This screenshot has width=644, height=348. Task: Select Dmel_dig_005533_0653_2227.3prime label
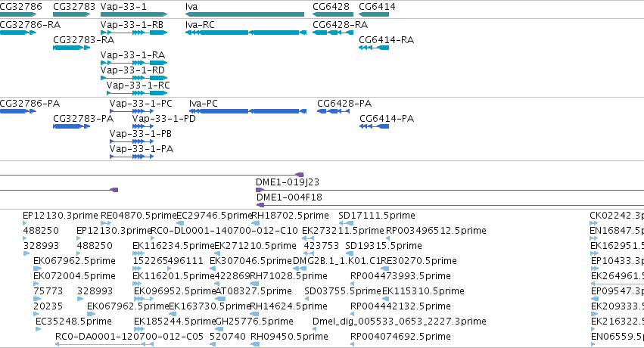pyautogui.click(x=400, y=322)
